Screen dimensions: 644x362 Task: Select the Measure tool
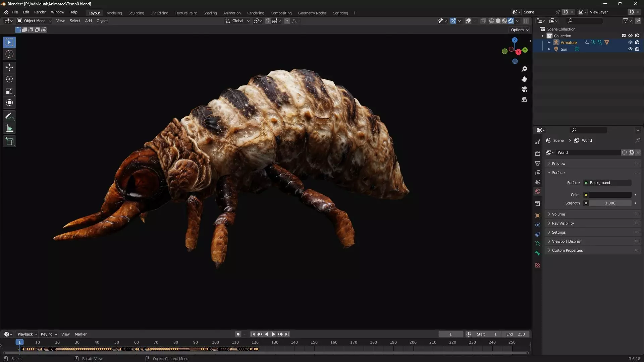[x=9, y=128]
